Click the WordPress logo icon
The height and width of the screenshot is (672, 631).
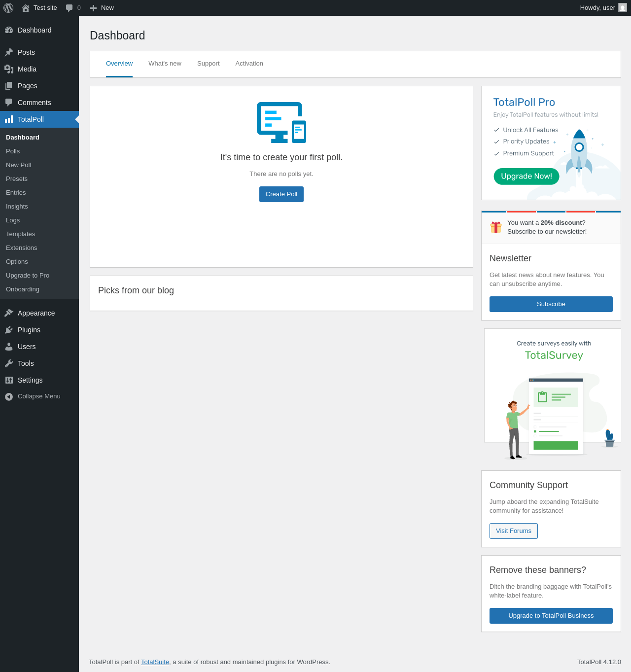click(x=8, y=8)
